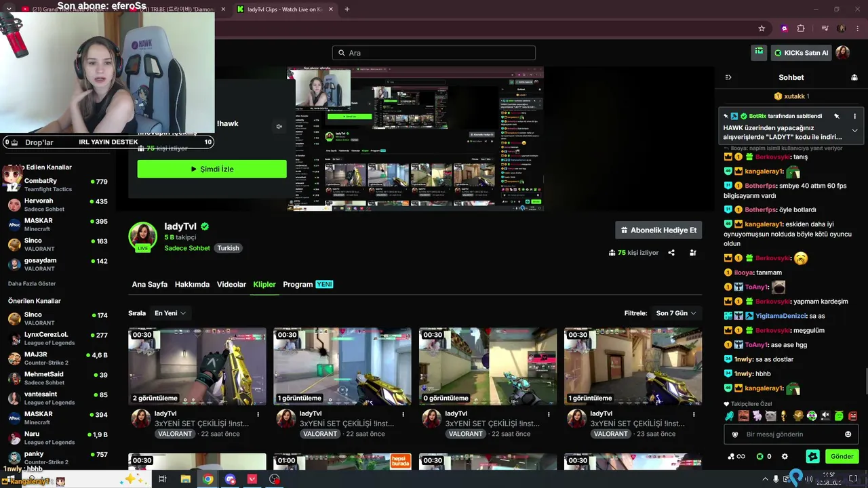Open the leaderboard icon beside KICKs Satın Al

pyautogui.click(x=759, y=52)
